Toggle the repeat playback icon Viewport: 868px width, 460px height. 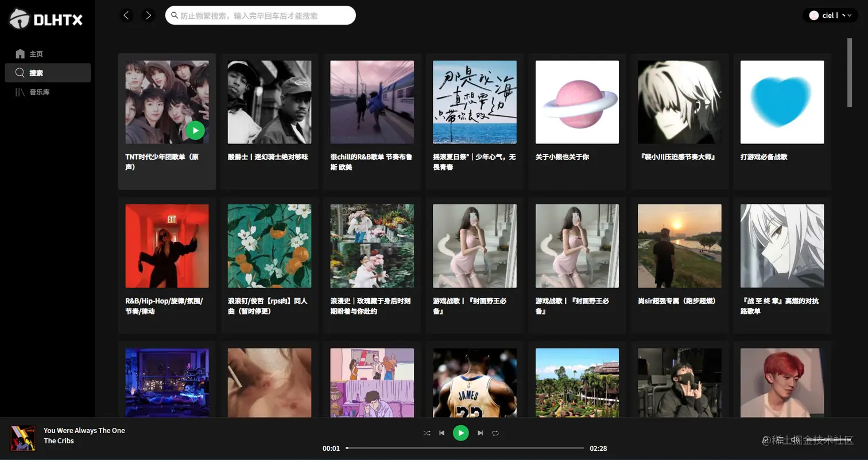[495, 433]
